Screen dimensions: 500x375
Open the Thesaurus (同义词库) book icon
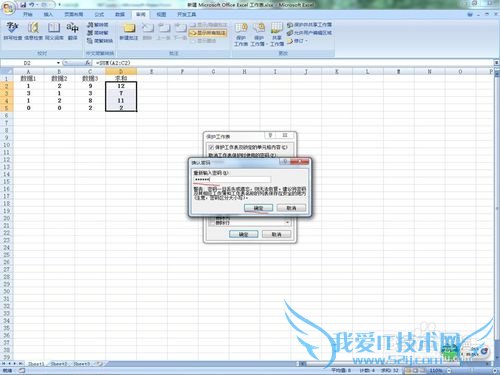(x=54, y=31)
